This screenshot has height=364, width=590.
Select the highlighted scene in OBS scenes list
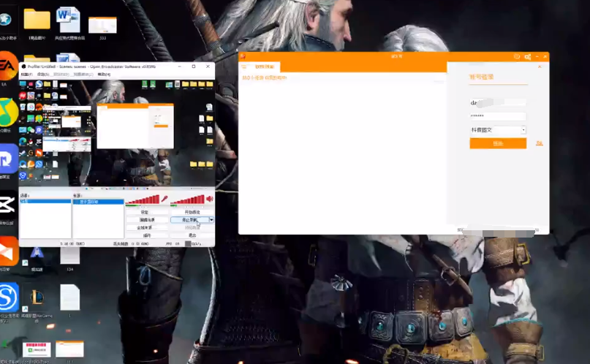[45, 202]
